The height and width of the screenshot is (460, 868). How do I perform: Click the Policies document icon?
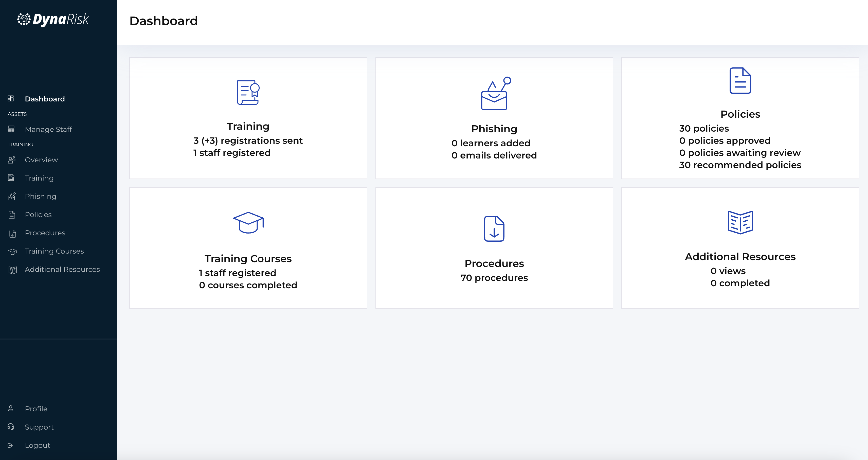[x=740, y=81]
